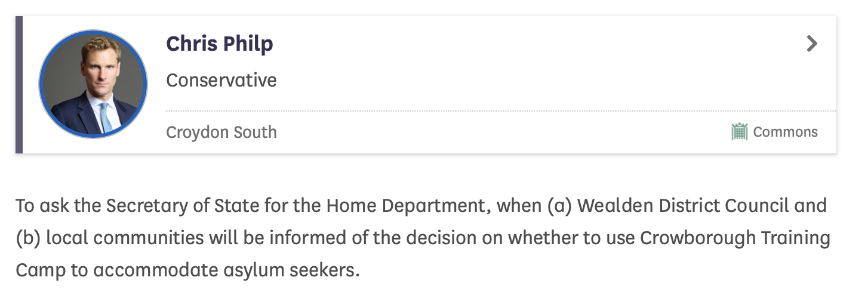Open the Chris Philp member name link
The height and width of the screenshot is (308, 868).
[219, 44]
